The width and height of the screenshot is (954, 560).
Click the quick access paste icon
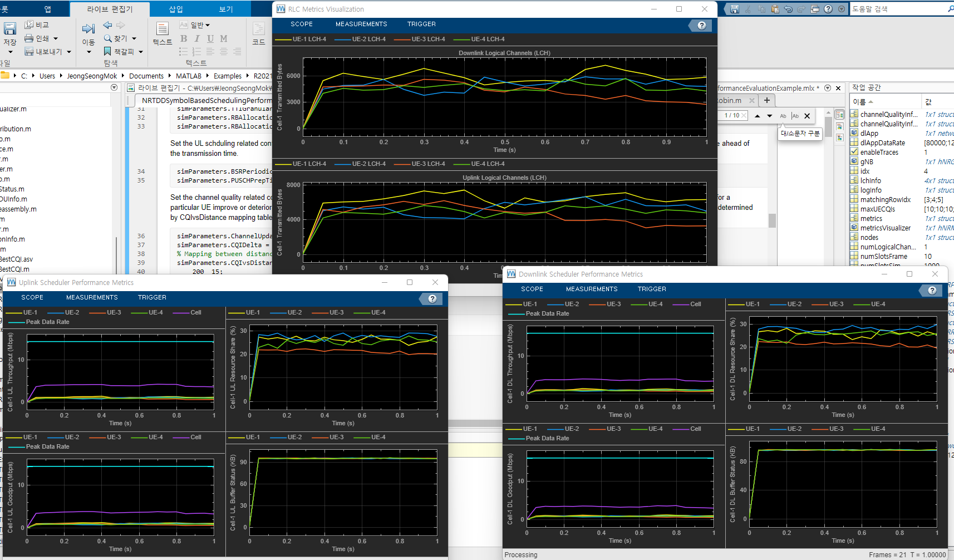tap(775, 9)
